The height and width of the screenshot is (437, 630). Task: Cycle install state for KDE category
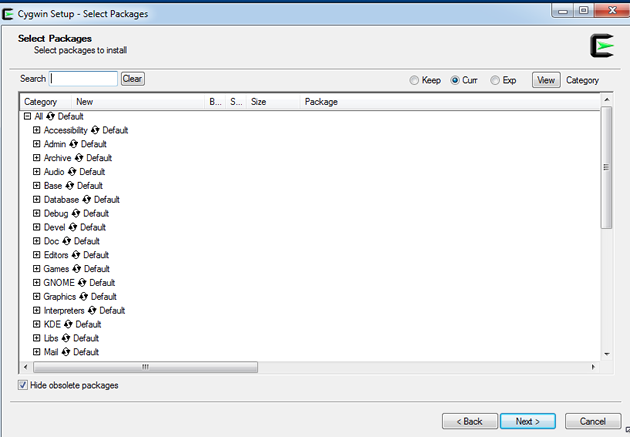[68, 324]
